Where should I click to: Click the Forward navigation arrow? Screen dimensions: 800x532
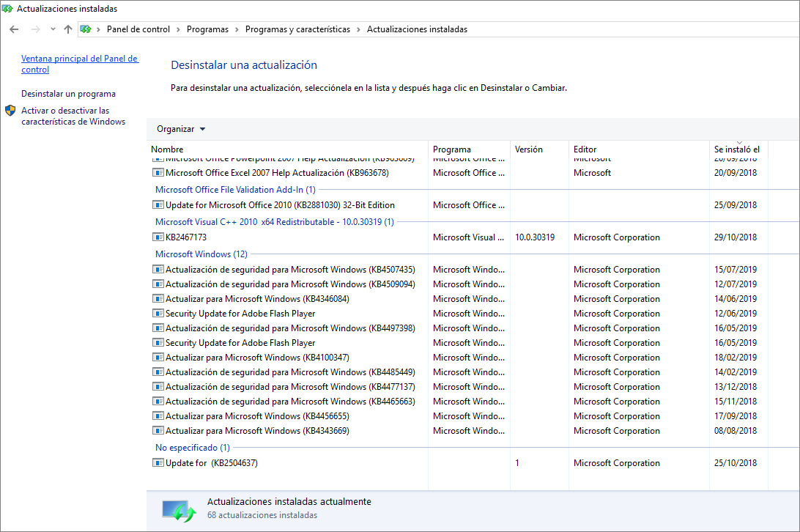(36, 29)
